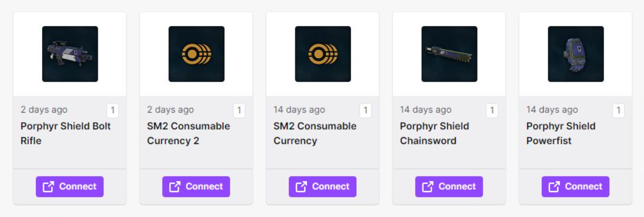
Task: Select the SM2 Consumable Currency coin icon
Action: 323,54
